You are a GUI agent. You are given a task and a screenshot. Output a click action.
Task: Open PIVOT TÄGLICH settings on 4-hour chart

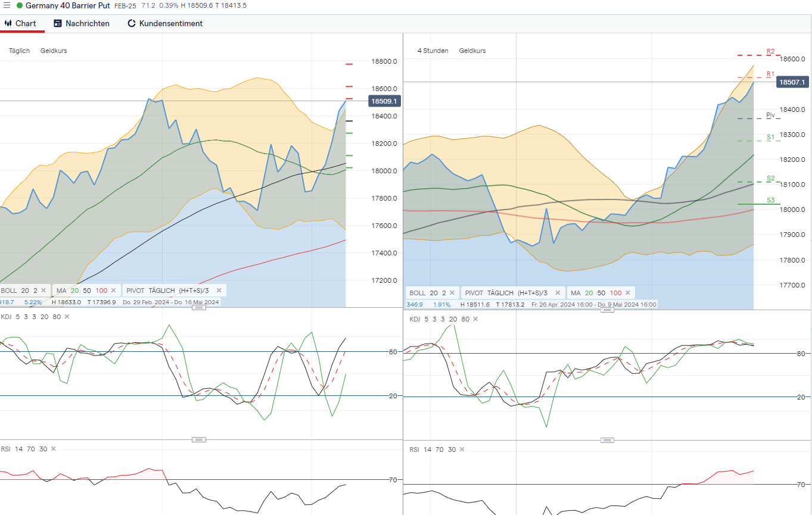[x=506, y=293]
